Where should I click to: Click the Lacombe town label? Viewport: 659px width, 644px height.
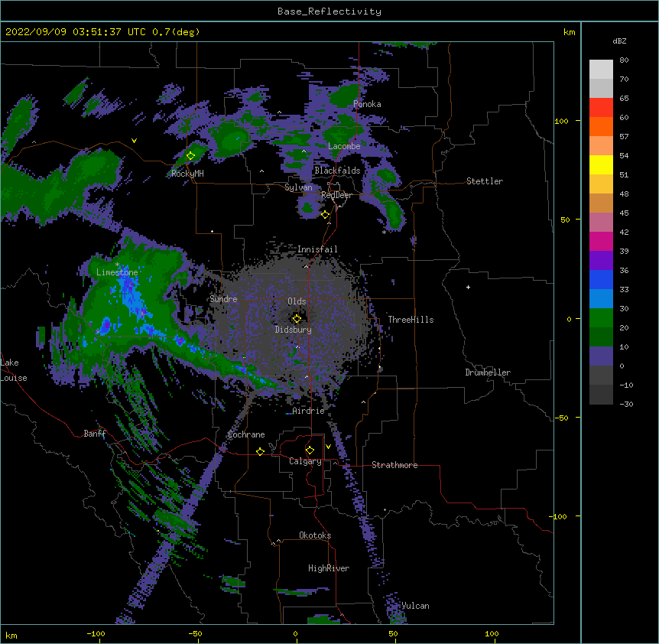pos(344,146)
